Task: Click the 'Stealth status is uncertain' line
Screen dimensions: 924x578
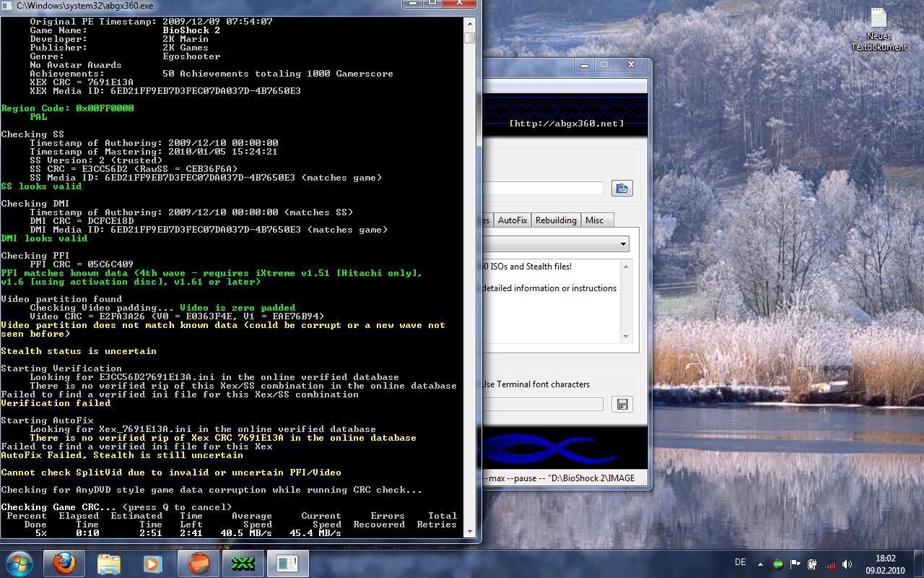Action: [x=79, y=351]
